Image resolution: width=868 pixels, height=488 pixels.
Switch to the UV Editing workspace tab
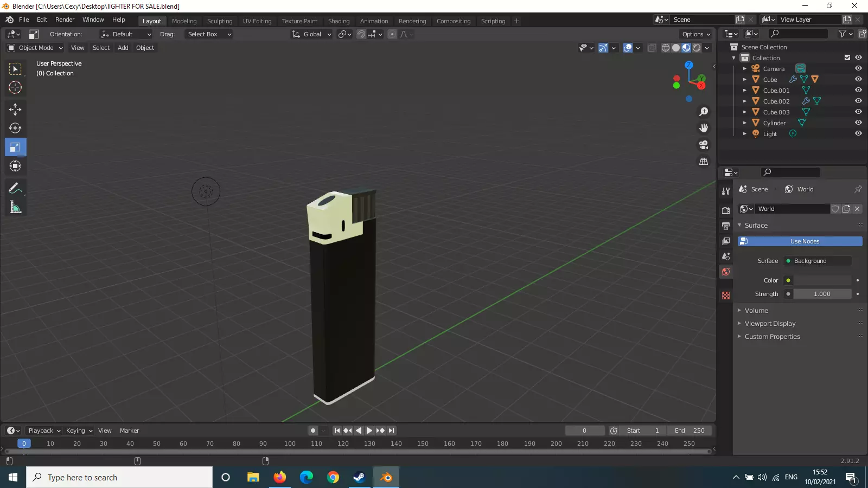pos(257,21)
